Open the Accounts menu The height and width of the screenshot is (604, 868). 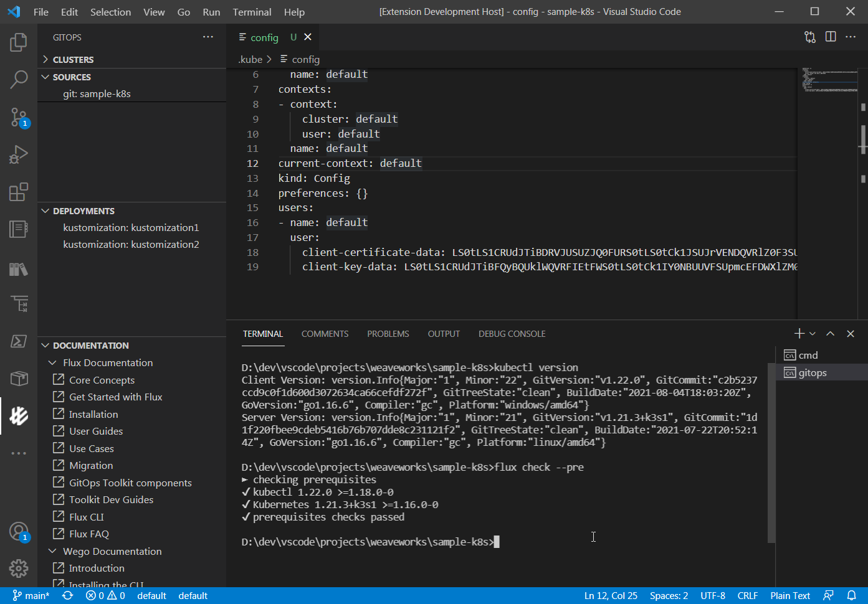tap(19, 531)
